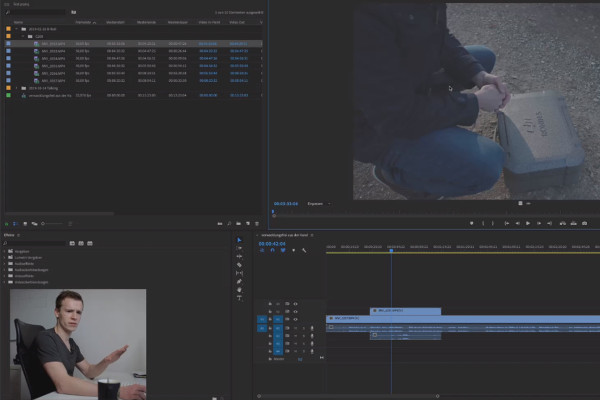This screenshot has height=400, width=600.
Task: Collapse the C203 sub-bin
Action: (x=23, y=36)
